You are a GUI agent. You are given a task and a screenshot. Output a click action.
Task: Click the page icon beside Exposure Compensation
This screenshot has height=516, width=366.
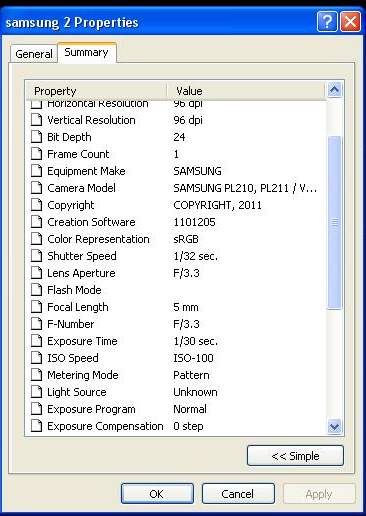(37, 426)
